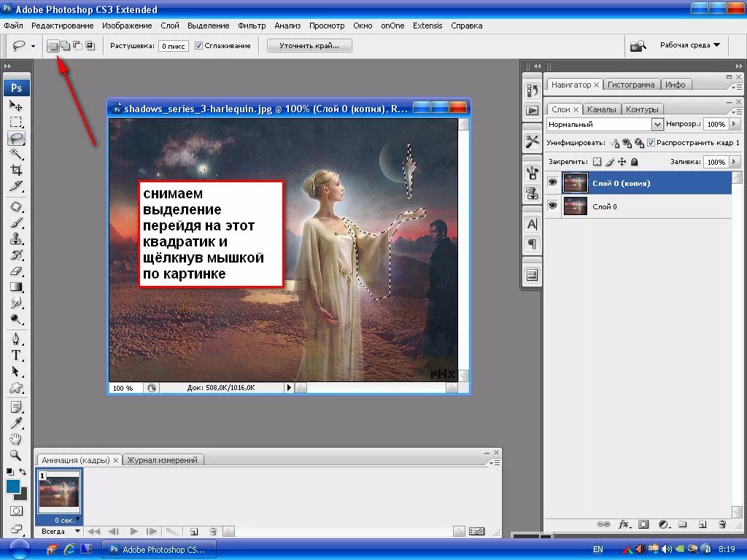Choose Intersect with selection mode
Viewport: 747px width, 560px height.
[90, 46]
